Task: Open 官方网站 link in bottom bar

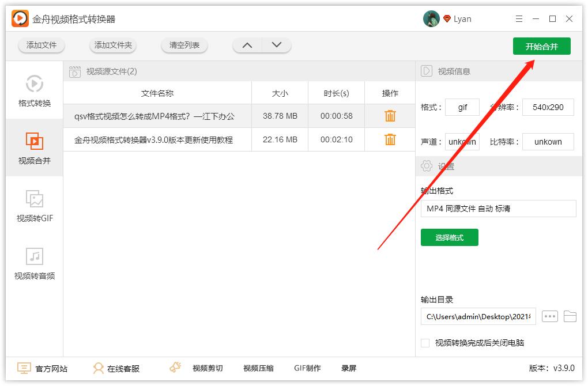Action: (x=43, y=368)
